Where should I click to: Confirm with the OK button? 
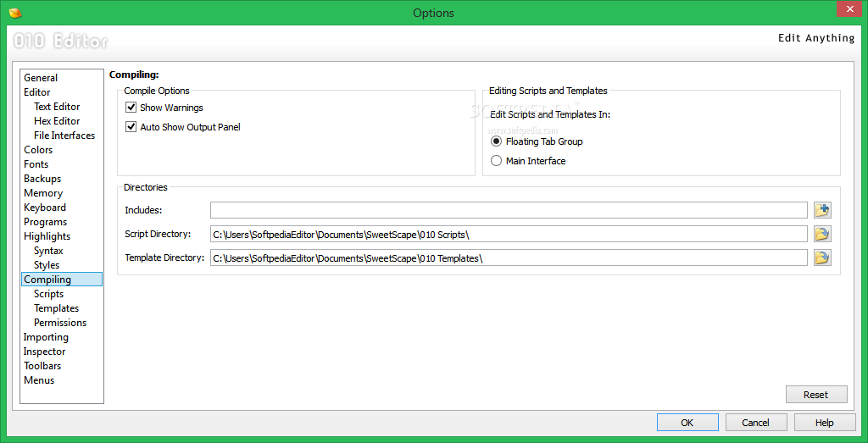click(687, 423)
